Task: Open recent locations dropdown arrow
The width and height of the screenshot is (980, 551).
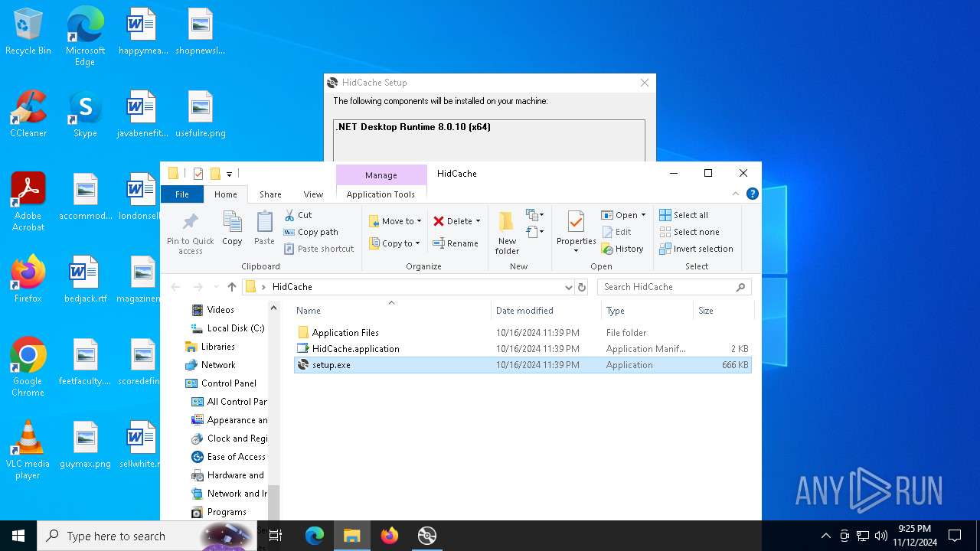Action: [x=214, y=287]
